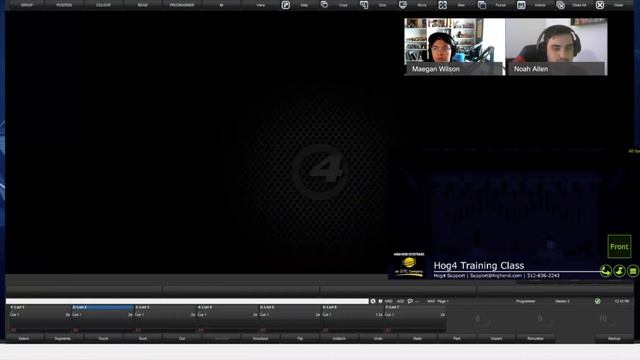Select master List 1
Screen dimensions: 640x360
click(x=40, y=319)
